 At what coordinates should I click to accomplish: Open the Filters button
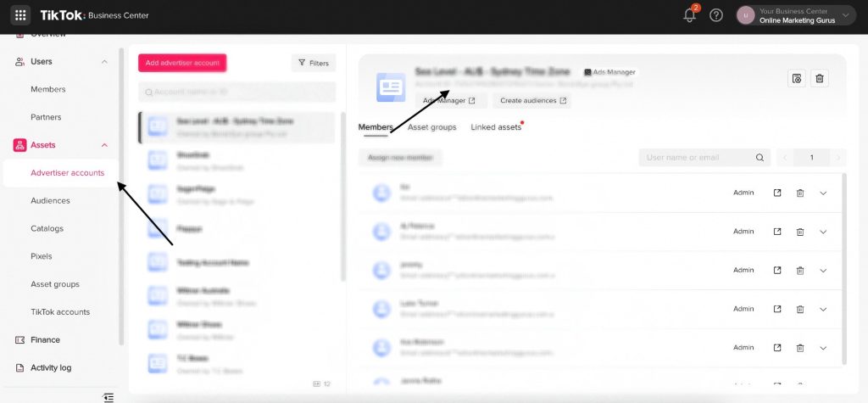[x=314, y=63]
